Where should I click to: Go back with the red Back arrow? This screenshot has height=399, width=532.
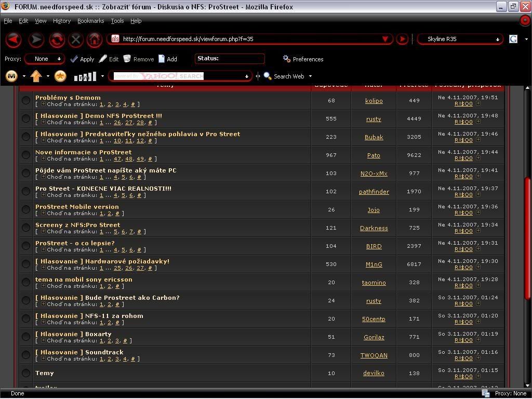14,39
